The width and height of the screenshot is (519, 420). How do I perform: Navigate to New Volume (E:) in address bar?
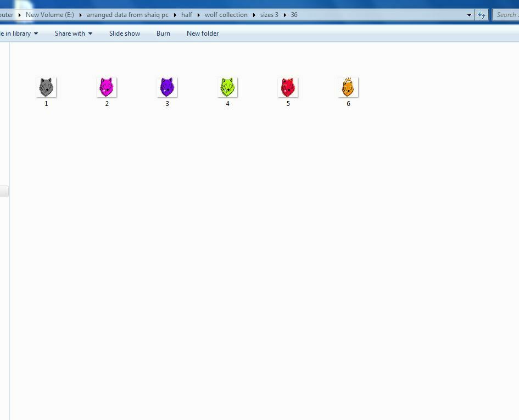(x=49, y=15)
